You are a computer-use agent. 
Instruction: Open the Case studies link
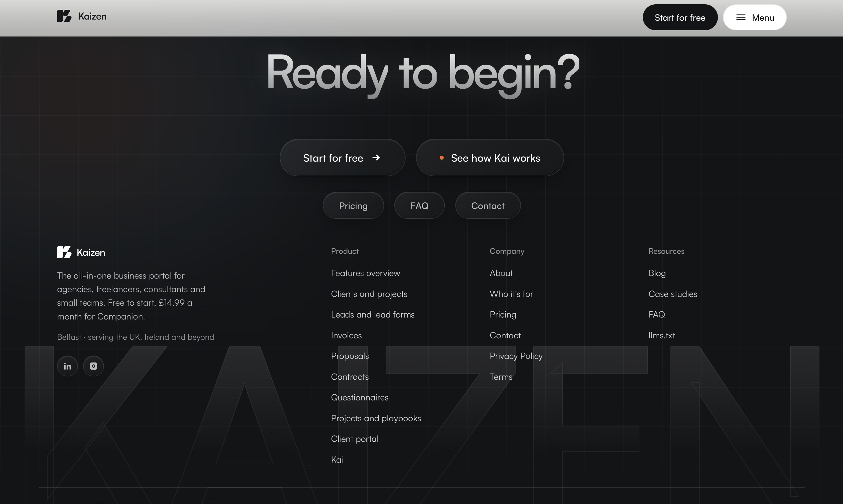(673, 294)
